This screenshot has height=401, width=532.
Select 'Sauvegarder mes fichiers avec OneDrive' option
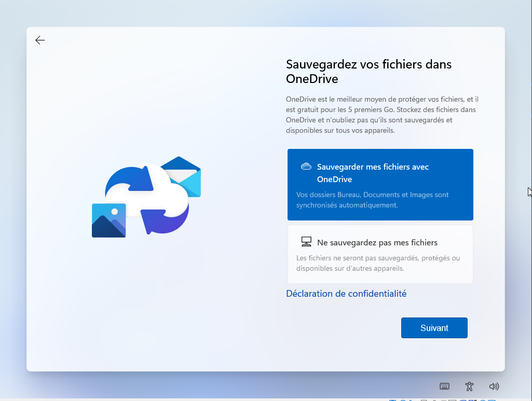pyautogui.click(x=380, y=185)
